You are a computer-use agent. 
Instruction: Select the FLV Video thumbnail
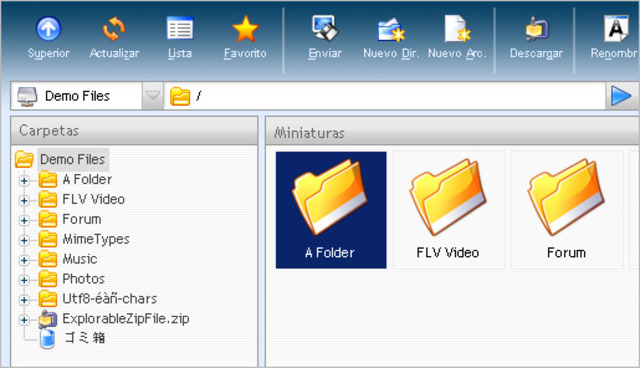click(x=449, y=210)
